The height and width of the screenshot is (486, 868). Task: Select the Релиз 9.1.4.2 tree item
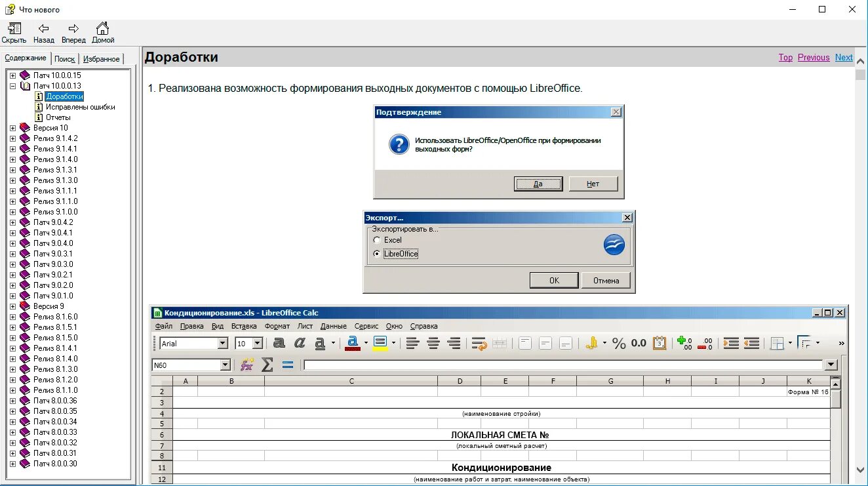click(x=56, y=138)
